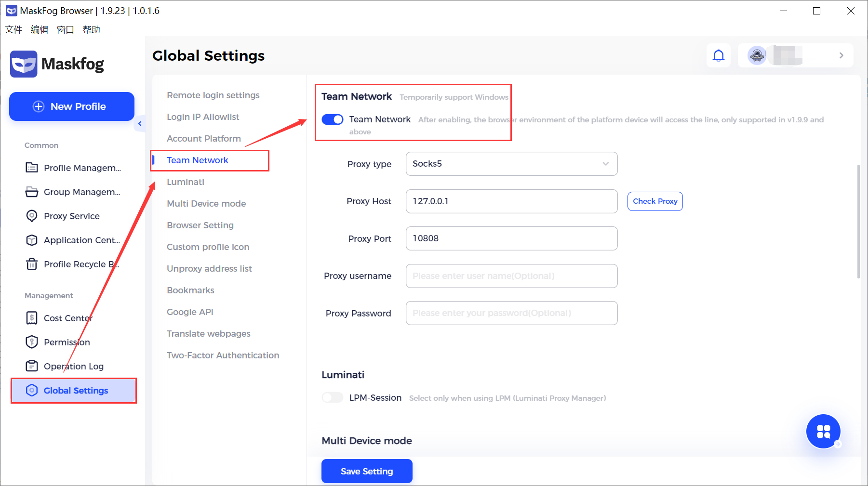Click the Proxy Password input field
The width and height of the screenshot is (868, 486).
[x=512, y=313]
